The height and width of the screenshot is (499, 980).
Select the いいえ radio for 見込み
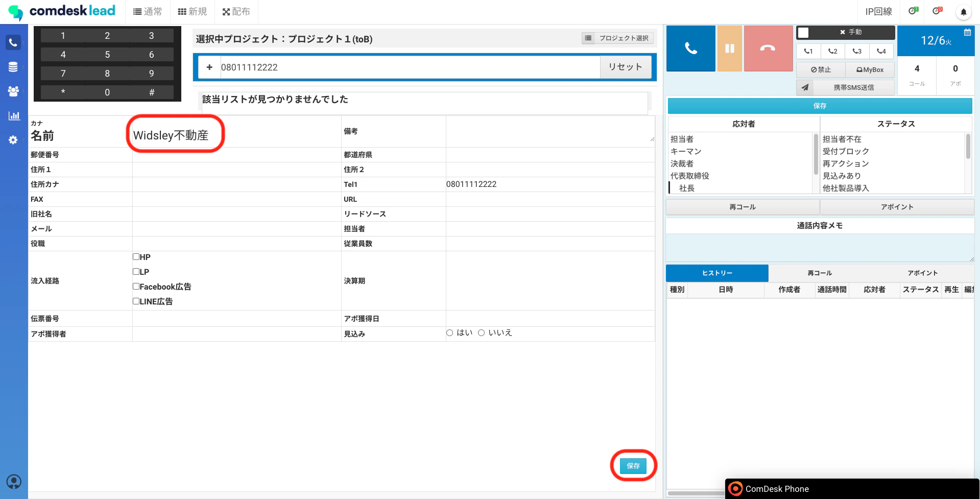click(x=481, y=333)
